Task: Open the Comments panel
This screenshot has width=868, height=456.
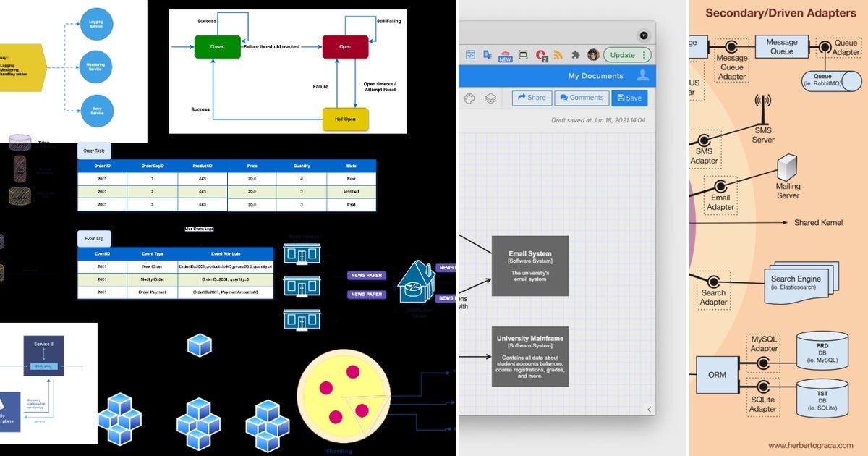Action: pos(582,98)
